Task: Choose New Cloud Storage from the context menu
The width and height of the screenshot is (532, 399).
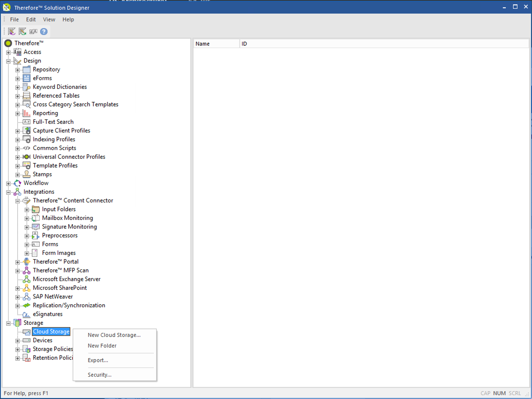Action: point(114,335)
